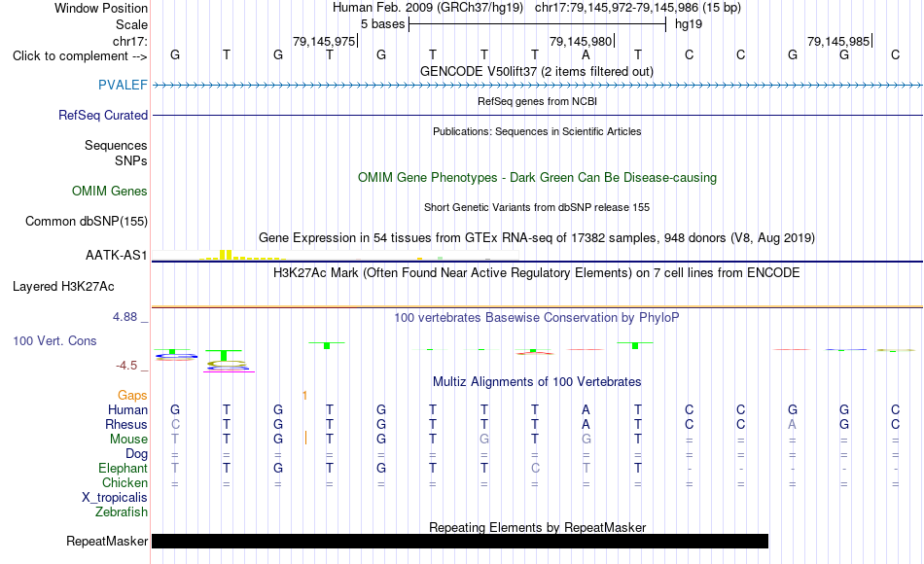Click 'Short Genetic Variants from dbSNP release 155'
Viewport: 924px width, 564px height.
[537, 207]
